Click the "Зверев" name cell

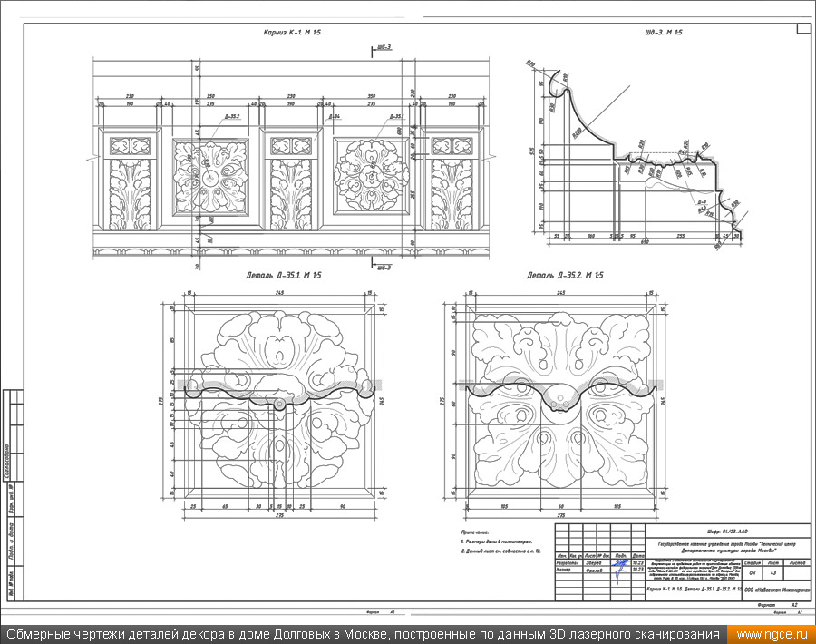pyautogui.click(x=595, y=563)
